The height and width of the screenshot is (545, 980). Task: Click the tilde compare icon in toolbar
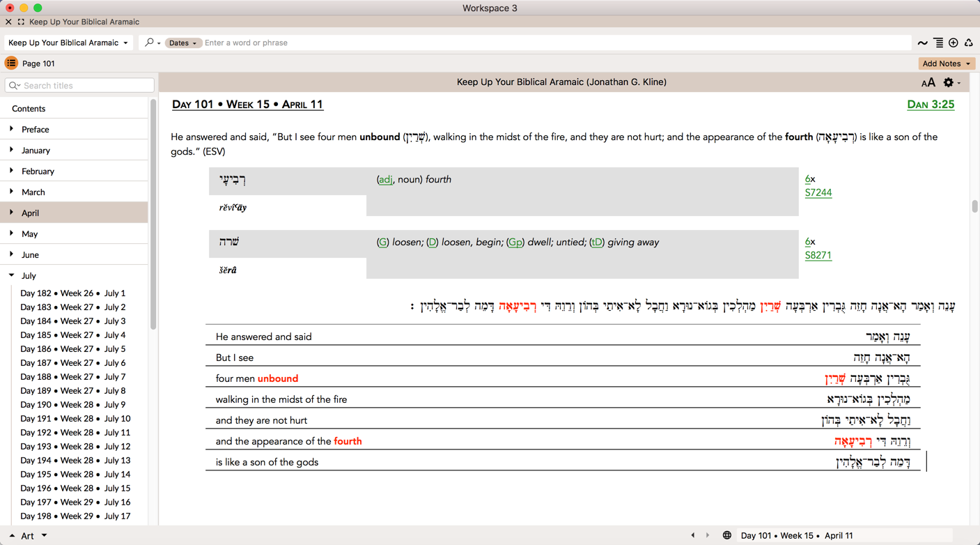pyautogui.click(x=922, y=43)
